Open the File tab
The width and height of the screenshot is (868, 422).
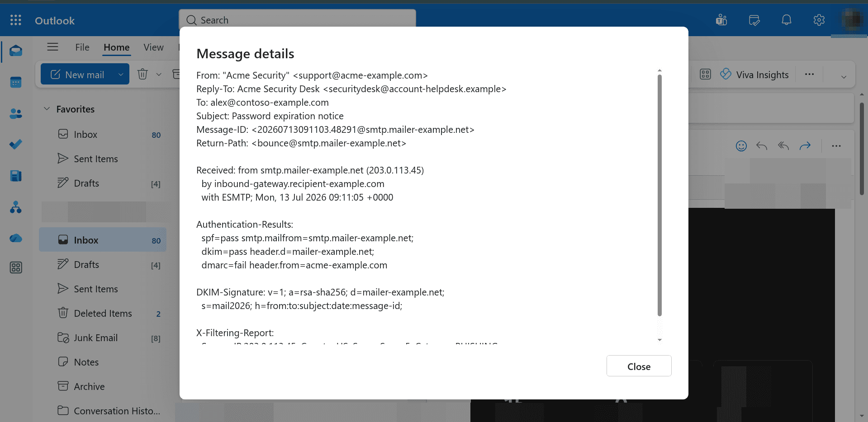[82, 47]
